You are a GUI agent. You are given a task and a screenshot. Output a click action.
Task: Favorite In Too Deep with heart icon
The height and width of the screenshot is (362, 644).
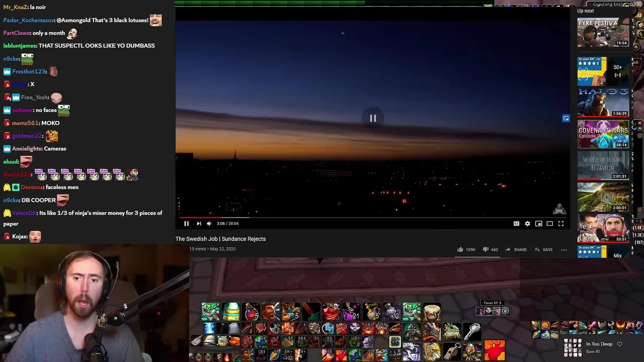click(619, 344)
